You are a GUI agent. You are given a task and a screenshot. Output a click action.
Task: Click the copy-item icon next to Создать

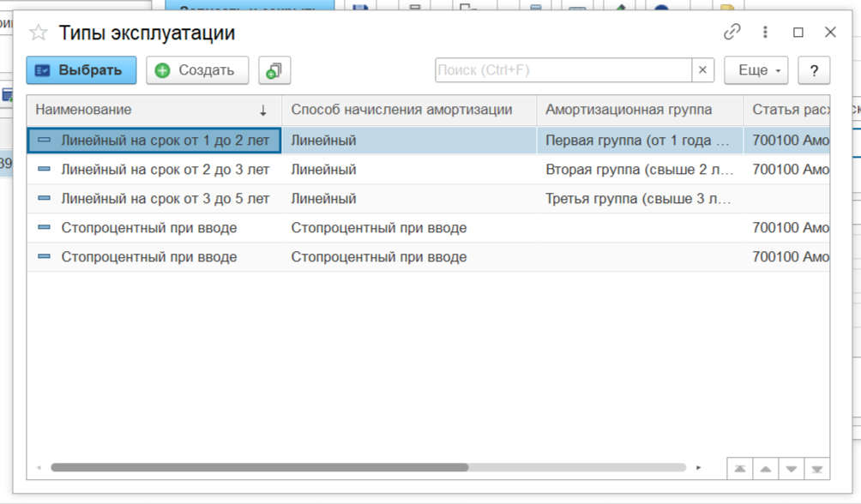[x=274, y=70]
